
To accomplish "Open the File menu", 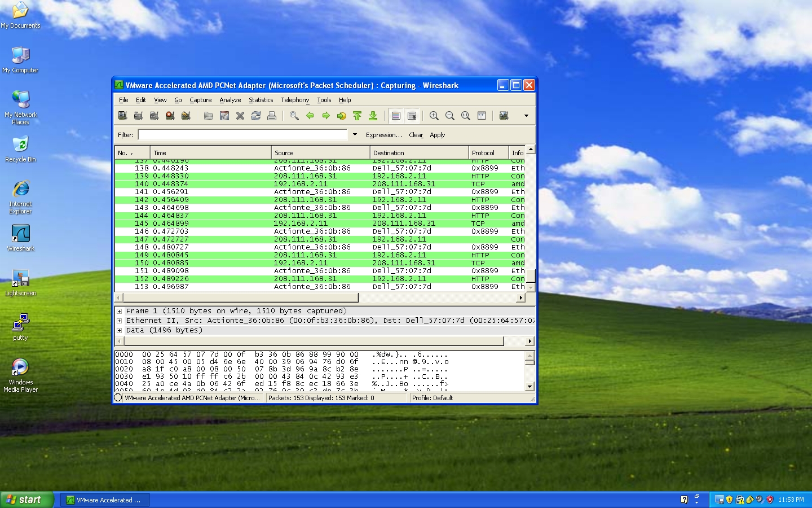I will [123, 100].
